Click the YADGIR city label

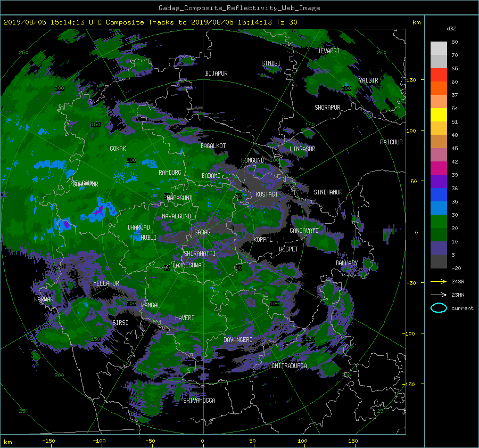point(368,80)
